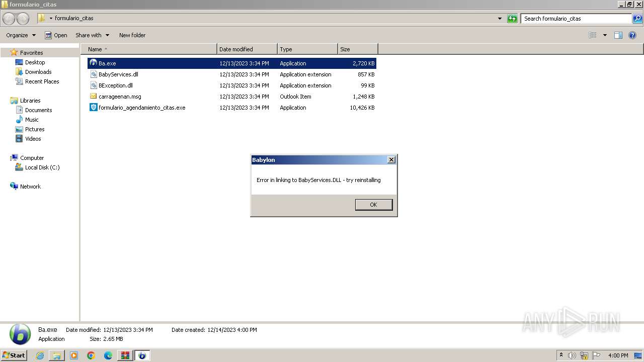Select BException.dll file icon
Viewport: 644px width, 362px height.
tap(94, 85)
